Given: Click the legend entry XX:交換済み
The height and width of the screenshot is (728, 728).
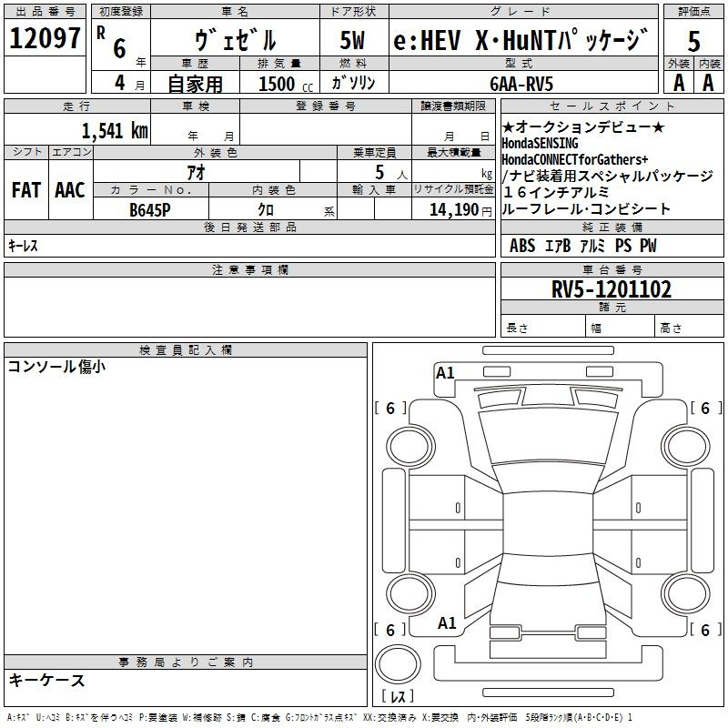Looking at the screenshot, I should [389, 717].
